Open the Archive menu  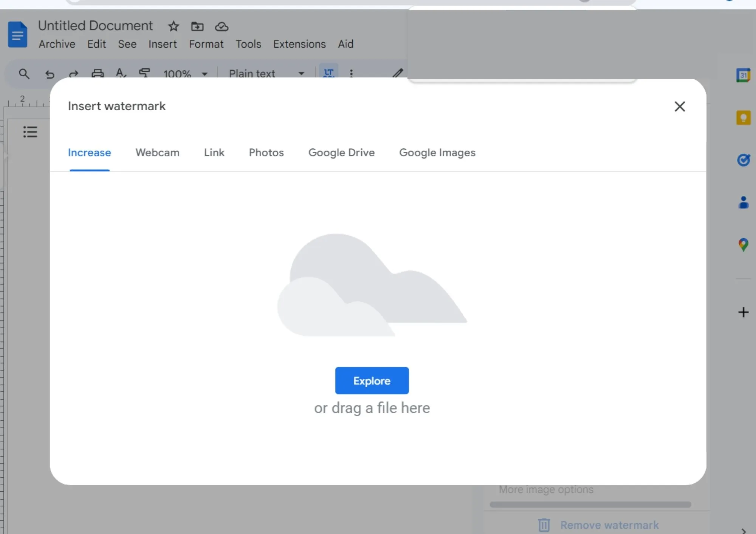coord(57,44)
